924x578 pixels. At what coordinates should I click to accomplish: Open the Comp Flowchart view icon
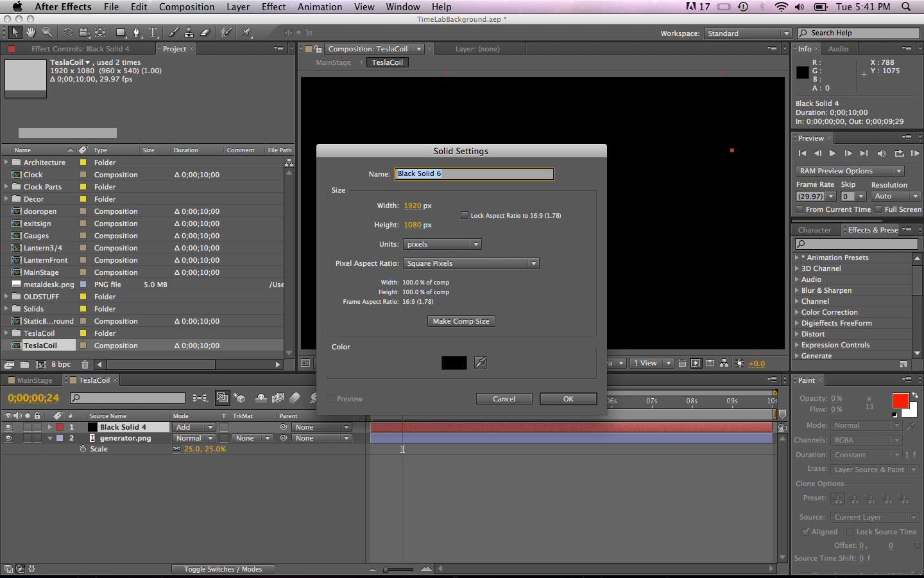coord(724,363)
